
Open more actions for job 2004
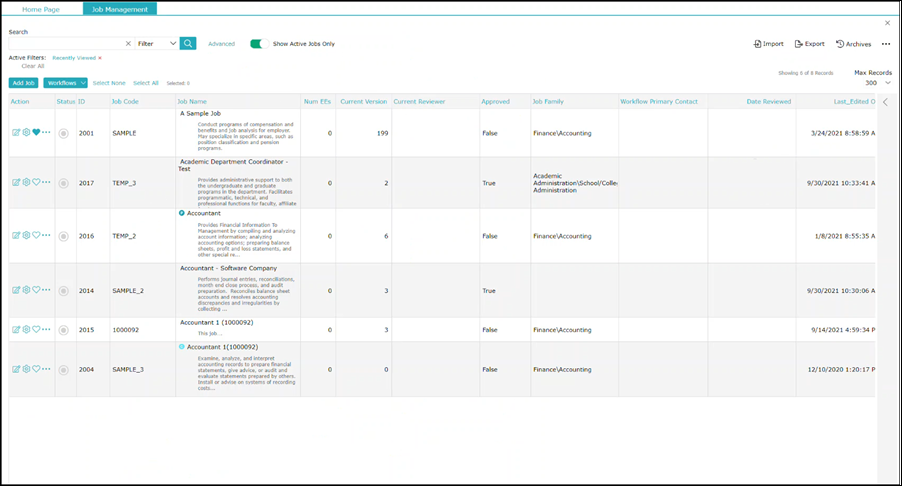coord(46,369)
